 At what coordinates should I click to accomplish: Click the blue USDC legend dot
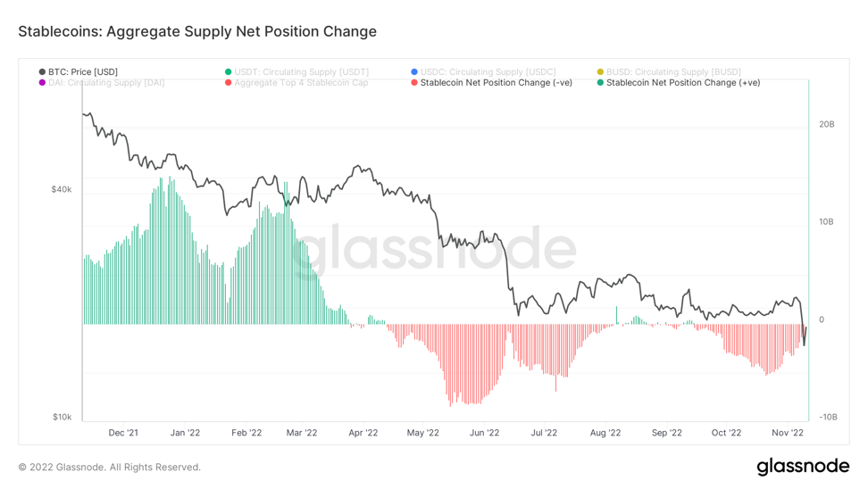(x=414, y=72)
